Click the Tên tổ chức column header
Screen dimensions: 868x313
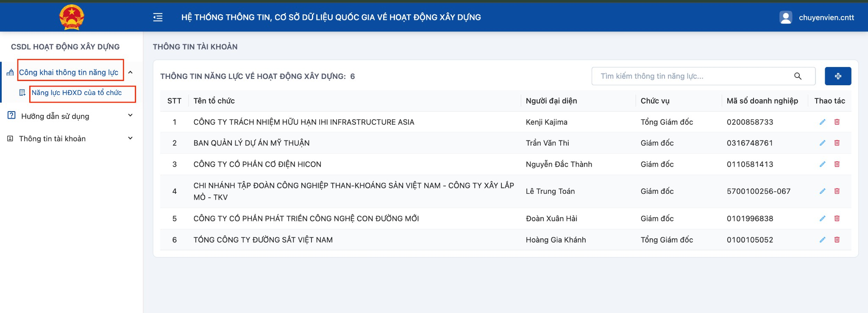(x=214, y=101)
